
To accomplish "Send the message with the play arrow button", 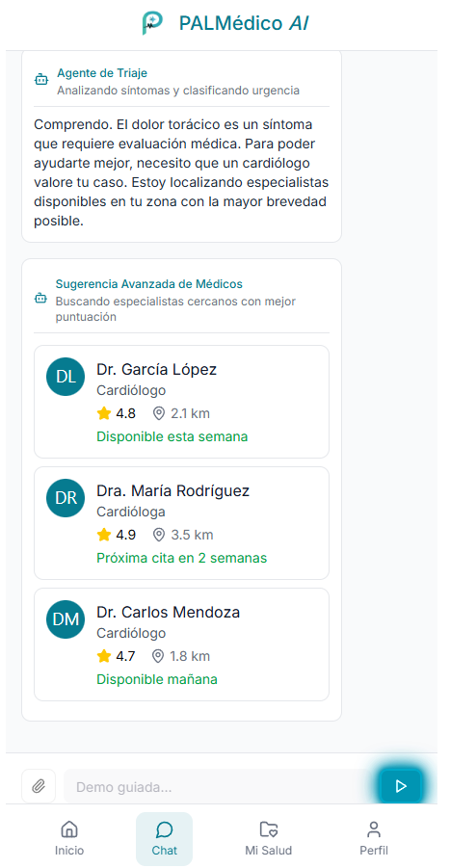I will click(x=401, y=786).
